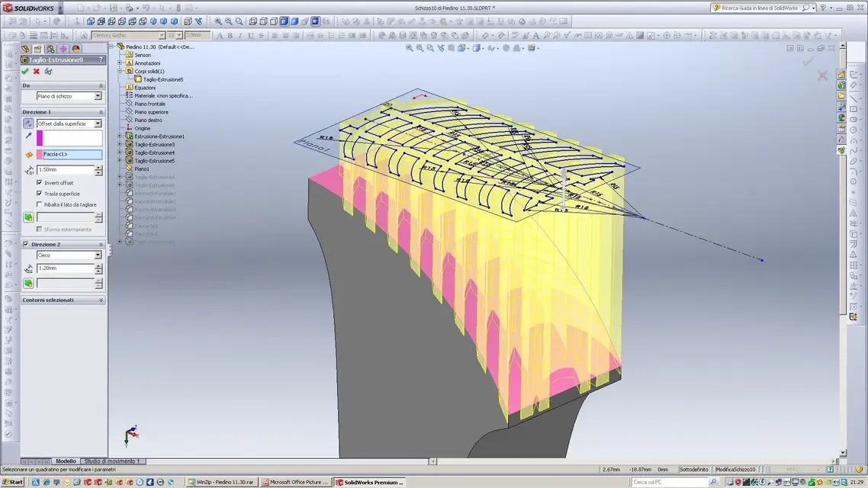Switch to the 'Studio di movimento 1' tab
The height and width of the screenshot is (488, 868).
tap(112, 461)
